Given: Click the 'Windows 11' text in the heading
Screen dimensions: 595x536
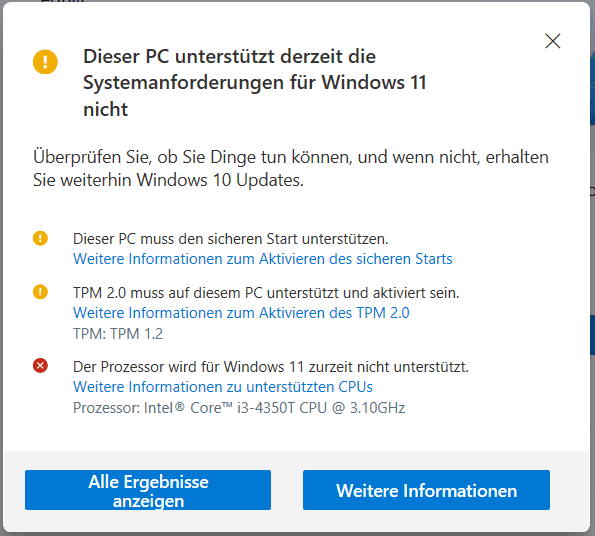Looking at the screenshot, I should [374, 82].
